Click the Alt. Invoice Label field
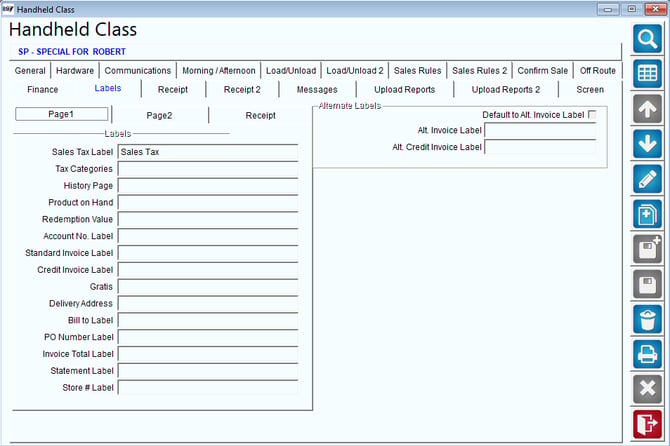The height and width of the screenshot is (446, 670). [540, 131]
